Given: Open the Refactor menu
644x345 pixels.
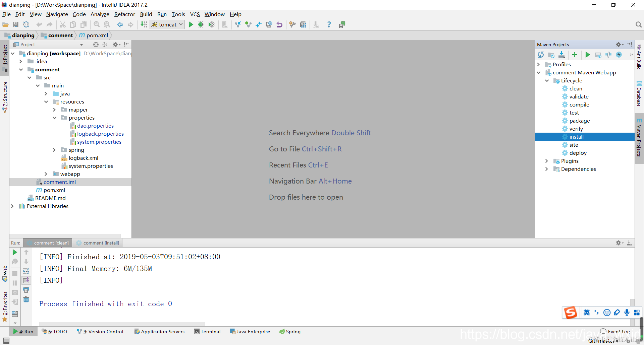Looking at the screenshot, I should point(124,14).
